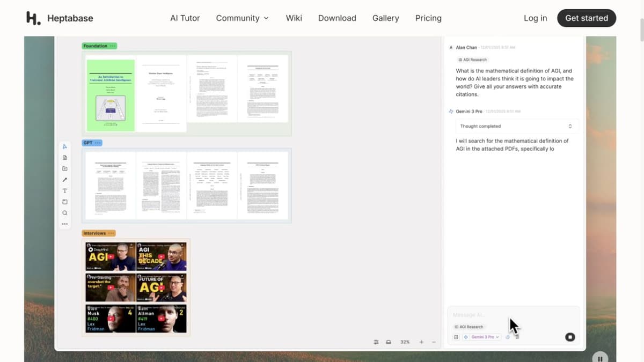Stop the AI response generation
The height and width of the screenshot is (362, 644).
point(570,337)
